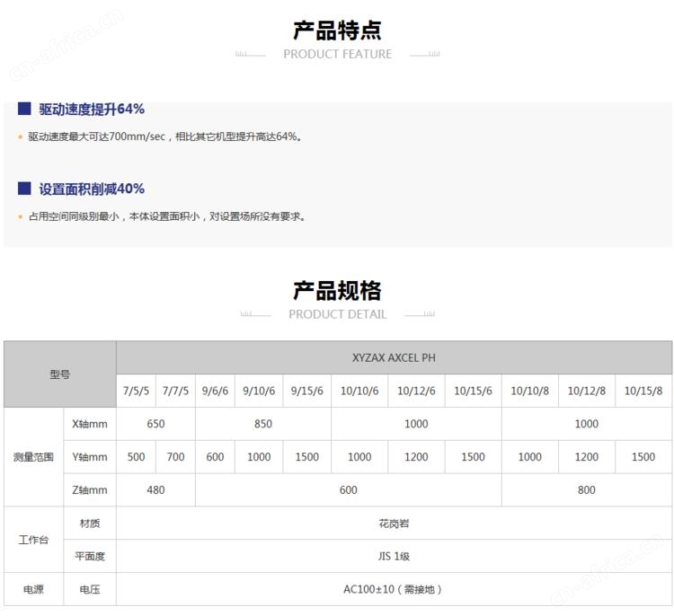674x616 pixels.
Task: Click the X-axis value 650
Action: (x=155, y=424)
